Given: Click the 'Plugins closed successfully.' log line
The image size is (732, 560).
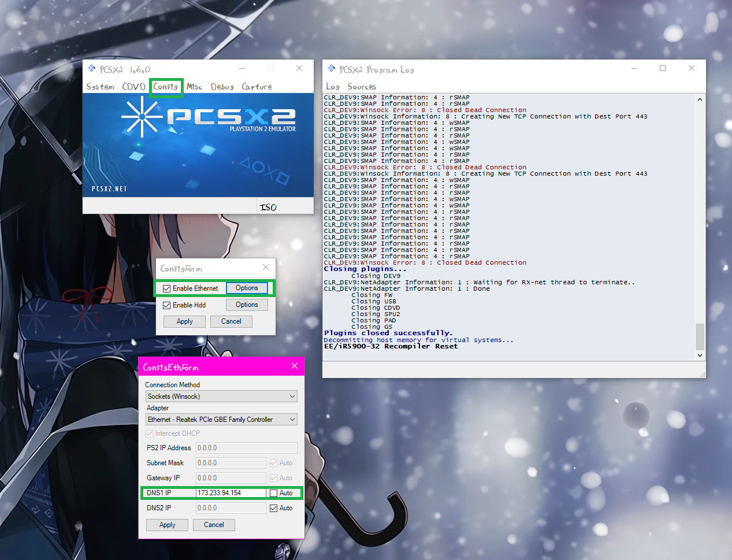Looking at the screenshot, I should [x=388, y=333].
